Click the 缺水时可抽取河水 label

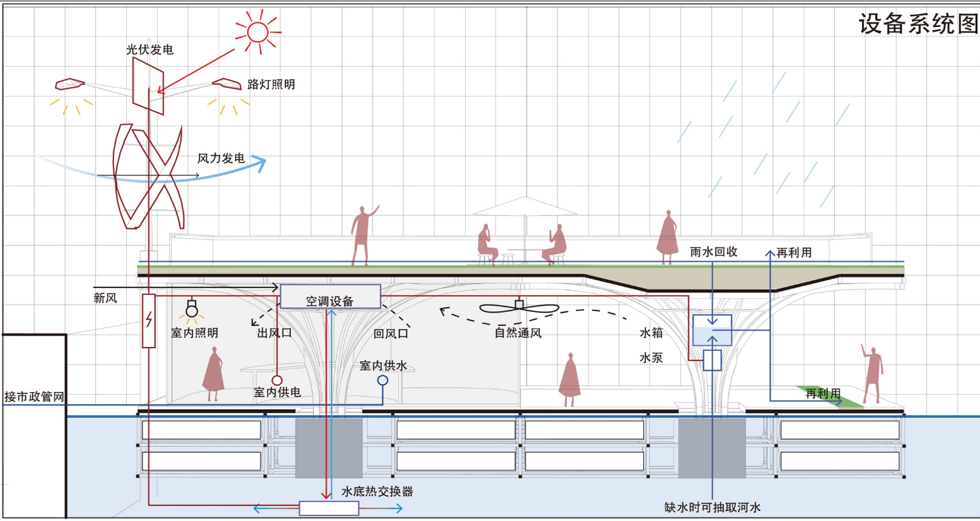pos(713,507)
